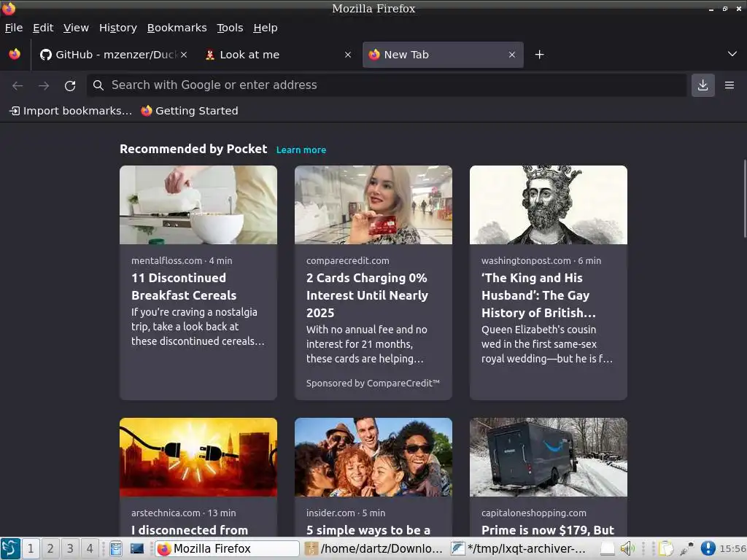Reload the current page

(x=70, y=85)
